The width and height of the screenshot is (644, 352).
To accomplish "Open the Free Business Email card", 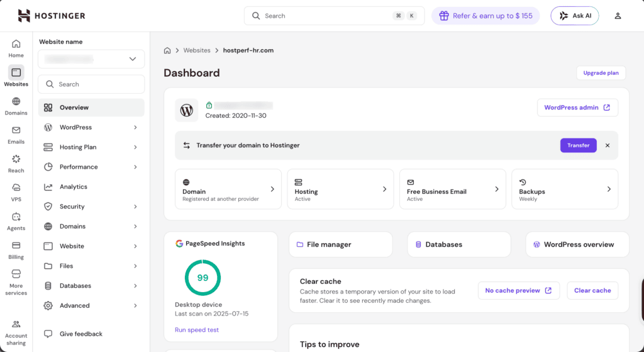I will (453, 189).
